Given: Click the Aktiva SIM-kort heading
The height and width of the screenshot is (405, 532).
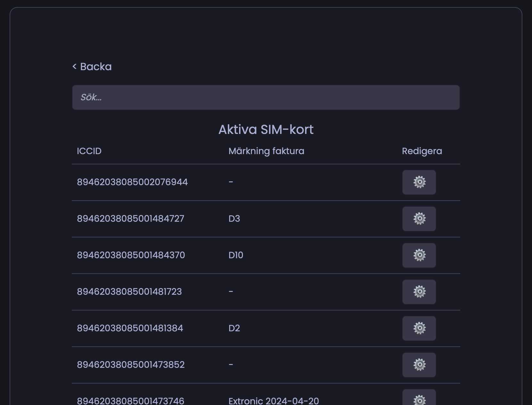Looking at the screenshot, I should tap(266, 130).
